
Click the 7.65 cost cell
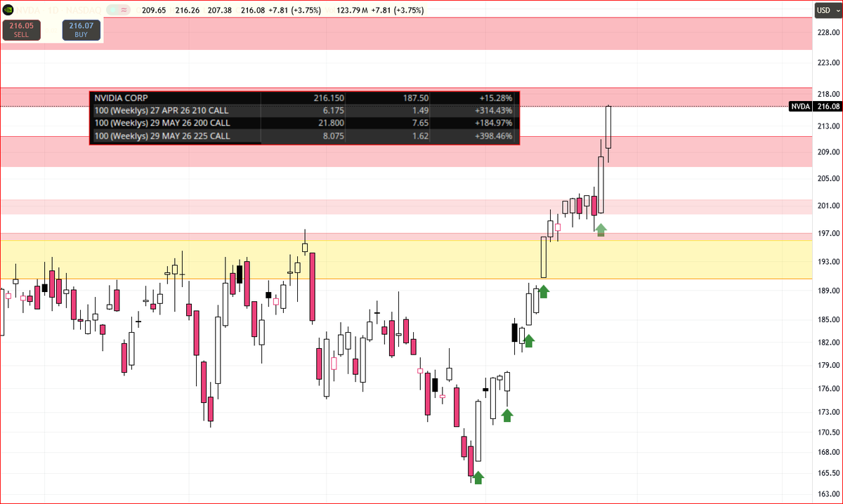(420, 124)
